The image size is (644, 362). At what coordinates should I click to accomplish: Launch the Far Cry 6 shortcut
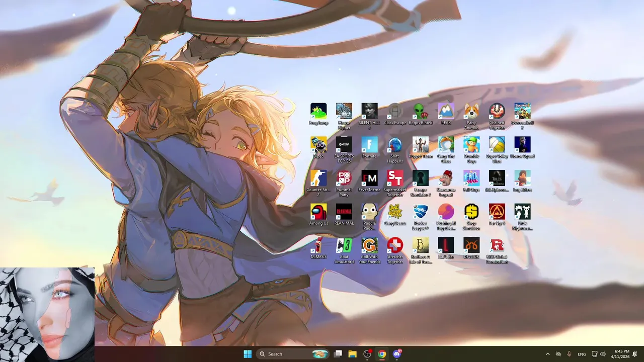point(497,215)
